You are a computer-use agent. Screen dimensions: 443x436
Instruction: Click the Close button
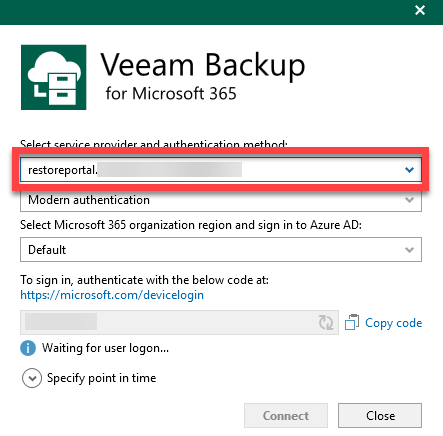[380, 416]
